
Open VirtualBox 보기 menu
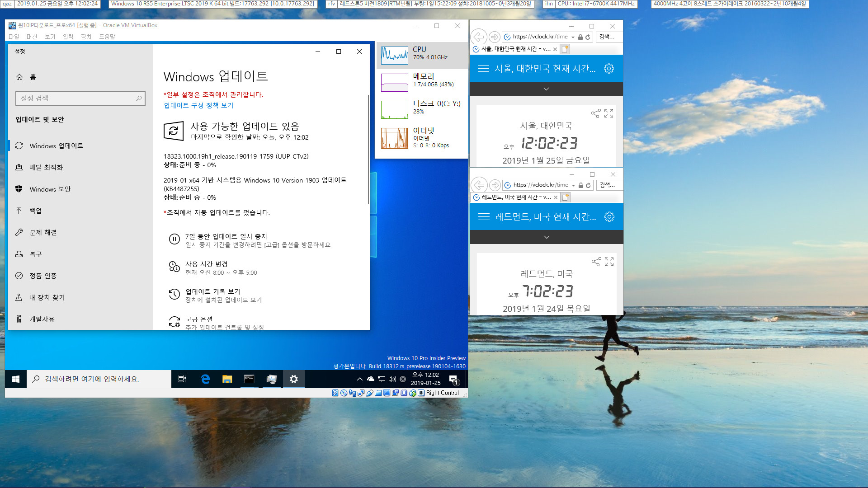(x=50, y=37)
